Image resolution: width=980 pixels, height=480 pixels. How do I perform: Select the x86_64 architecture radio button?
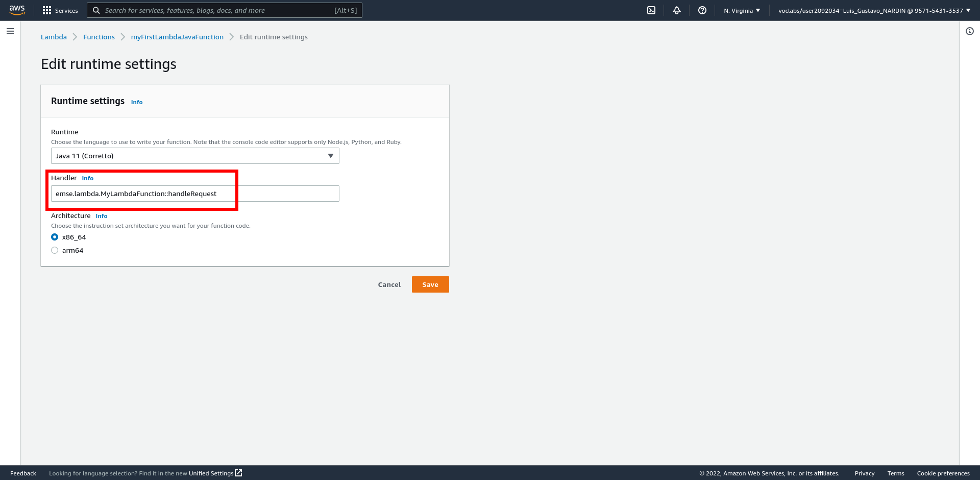coord(55,237)
